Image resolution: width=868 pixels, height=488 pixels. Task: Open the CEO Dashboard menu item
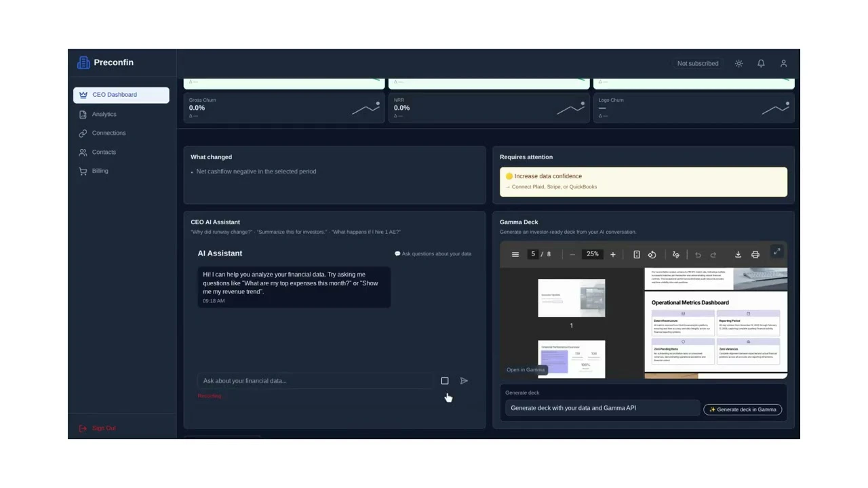pyautogui.click(x=121, y=95)
